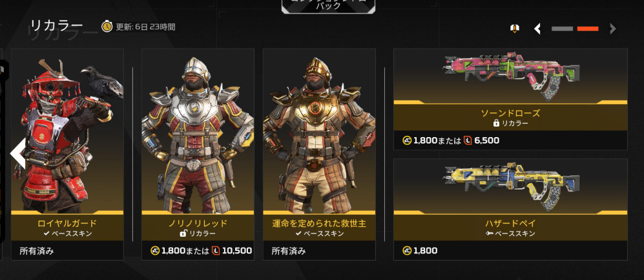Viewport: 644px width, 280px height.
Task: Click the large white left carousel arrow
Action: pos(17,153)
